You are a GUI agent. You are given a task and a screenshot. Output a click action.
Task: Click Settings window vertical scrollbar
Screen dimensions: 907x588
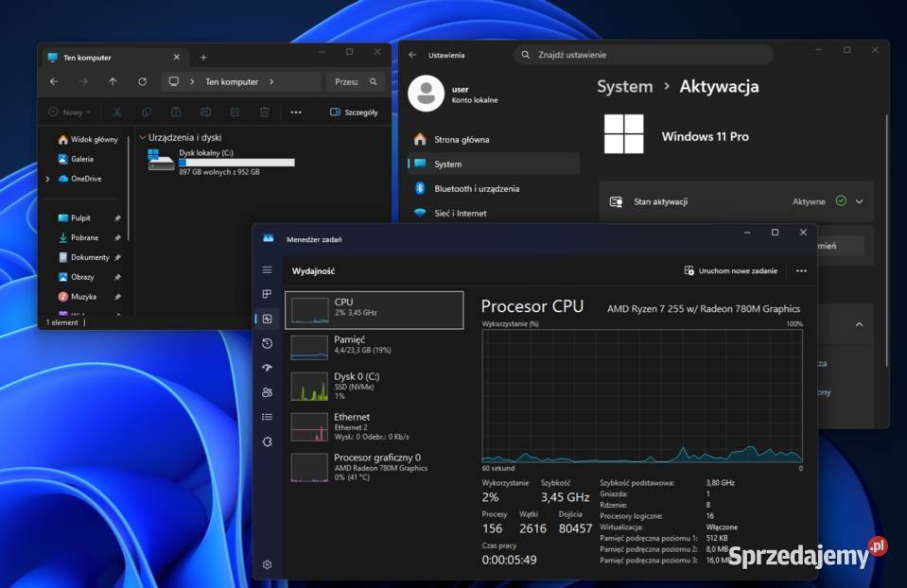click(x=886, y=240)
